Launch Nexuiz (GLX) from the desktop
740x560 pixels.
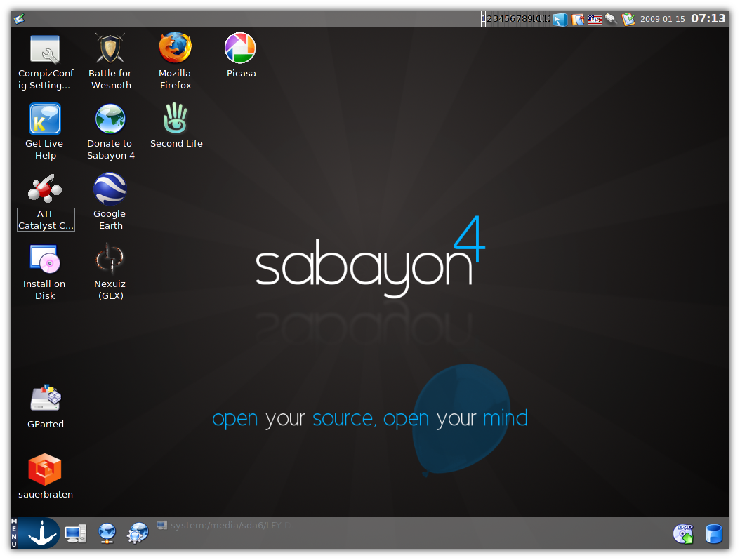coord(110,259)
